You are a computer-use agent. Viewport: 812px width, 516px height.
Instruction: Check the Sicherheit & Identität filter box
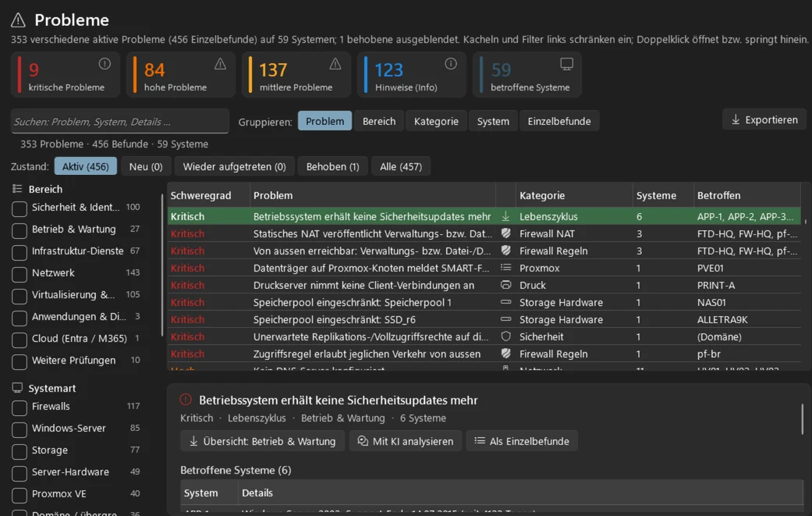20,208
